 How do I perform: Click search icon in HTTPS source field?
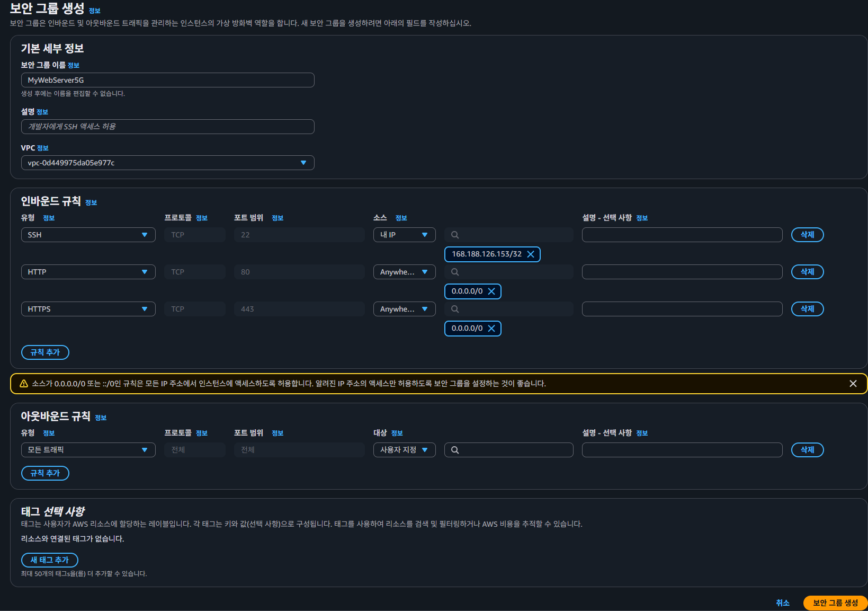click(x=455, y=309)
